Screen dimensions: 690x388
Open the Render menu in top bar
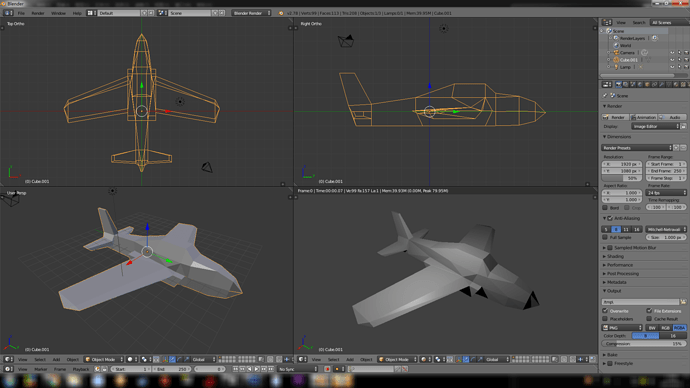click(38, 13)
